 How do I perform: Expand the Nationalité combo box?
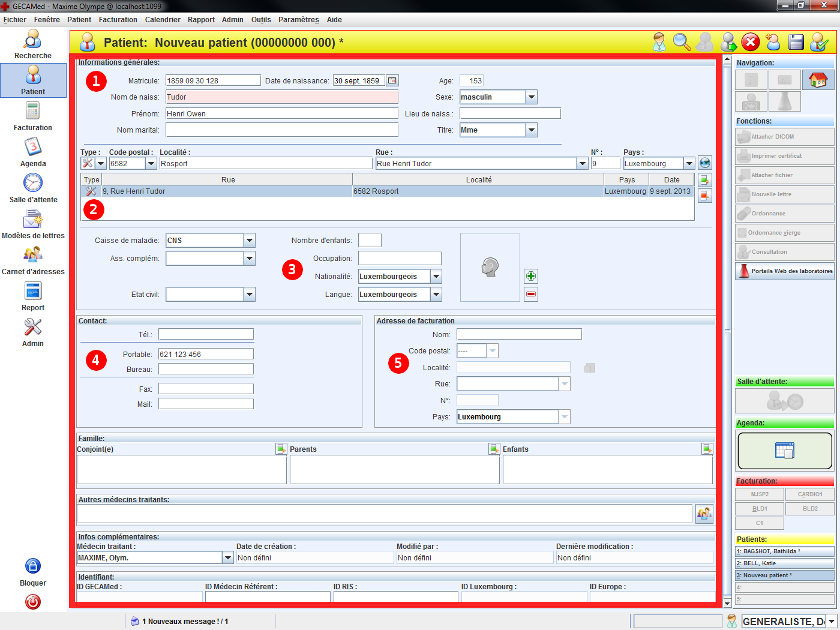[x=436, y=277]
